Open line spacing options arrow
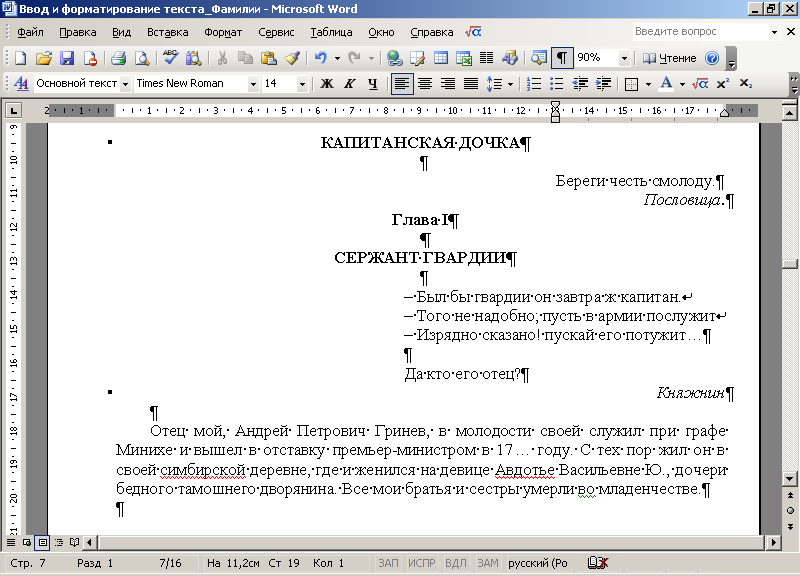 [x=510, y=84]
